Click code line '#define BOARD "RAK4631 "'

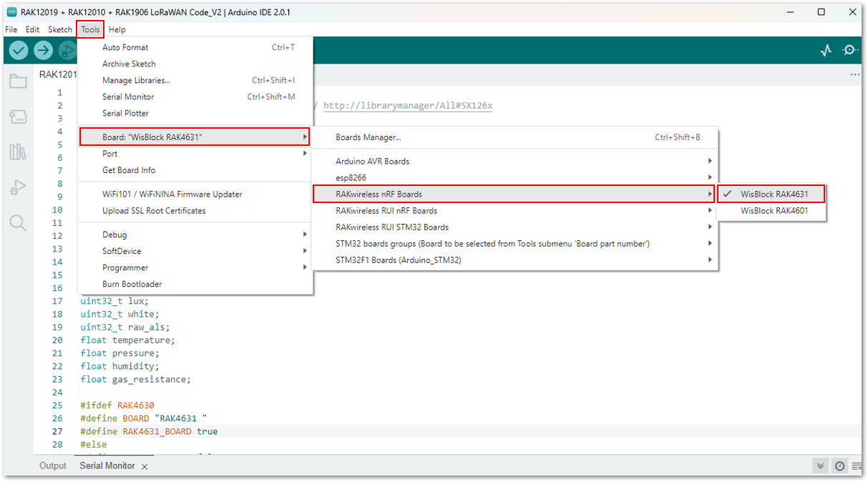pyautogui.click(x=144, y=418)
